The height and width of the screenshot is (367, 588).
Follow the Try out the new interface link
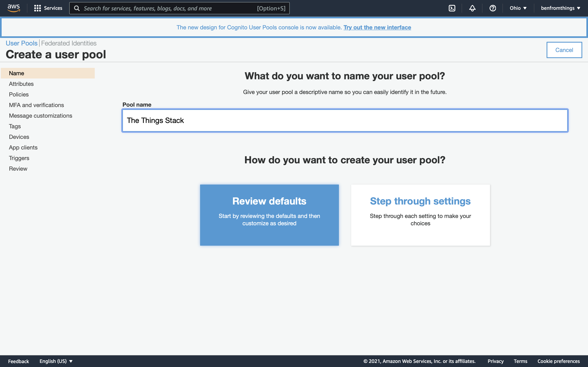point(377,28)
